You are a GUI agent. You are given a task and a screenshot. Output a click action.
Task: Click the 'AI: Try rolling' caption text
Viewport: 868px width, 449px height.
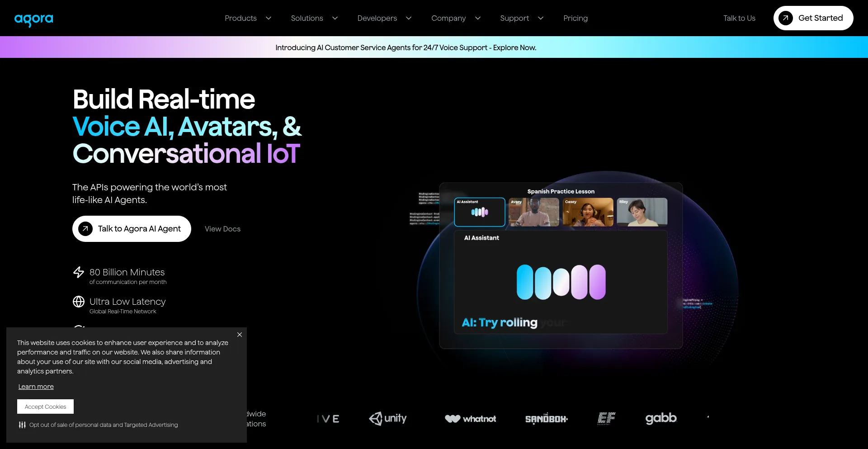[500, 322]
